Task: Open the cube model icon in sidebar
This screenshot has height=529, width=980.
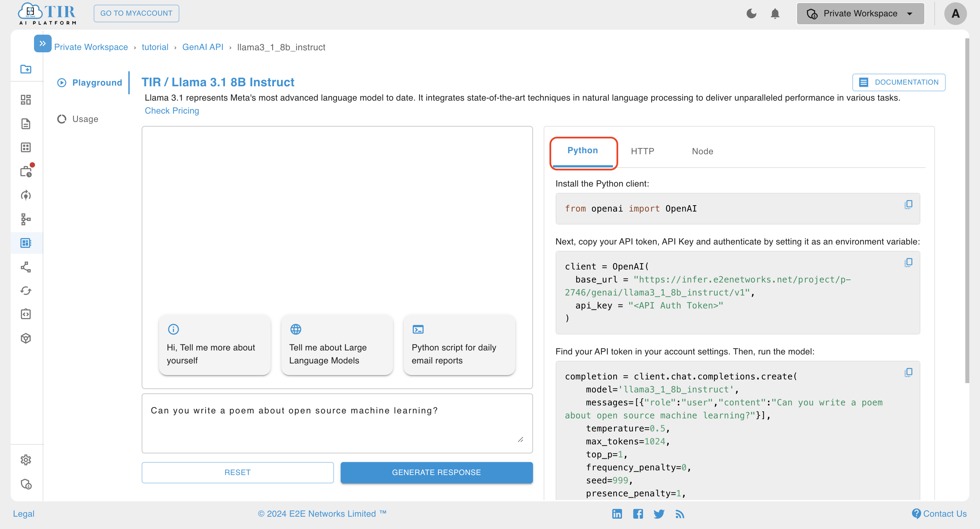Action: pos(26,338)
